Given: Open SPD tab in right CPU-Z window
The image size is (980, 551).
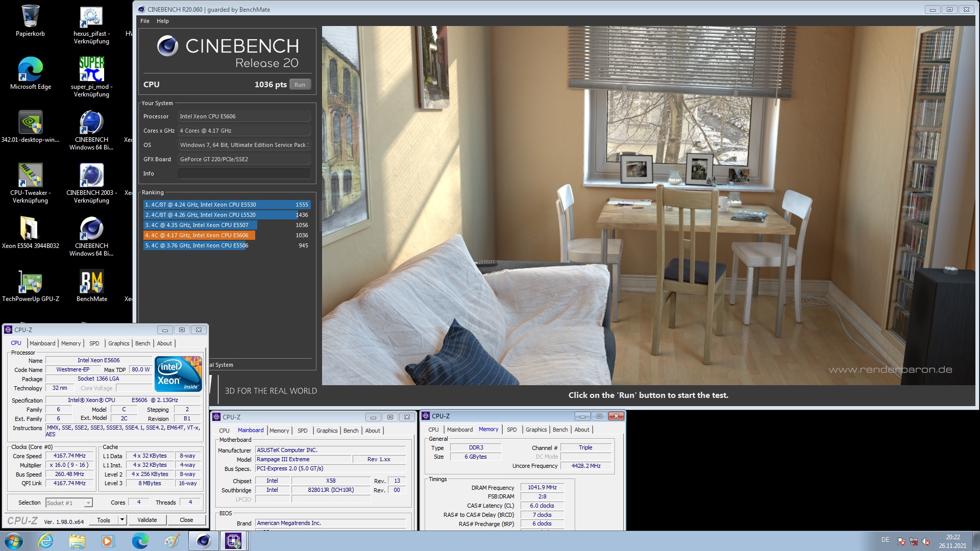Looking at the screenshot, I should tap(512, 430).
